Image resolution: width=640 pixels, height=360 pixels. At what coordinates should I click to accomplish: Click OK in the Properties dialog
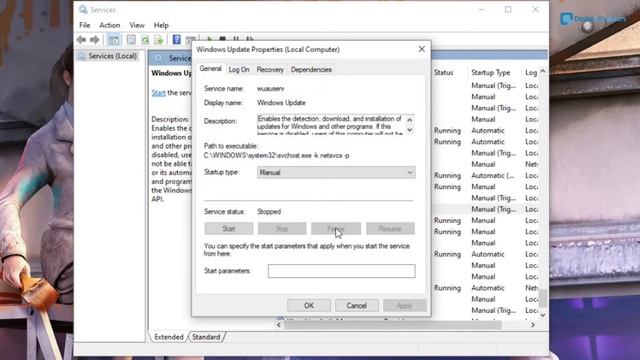click(x=309, y=305)
